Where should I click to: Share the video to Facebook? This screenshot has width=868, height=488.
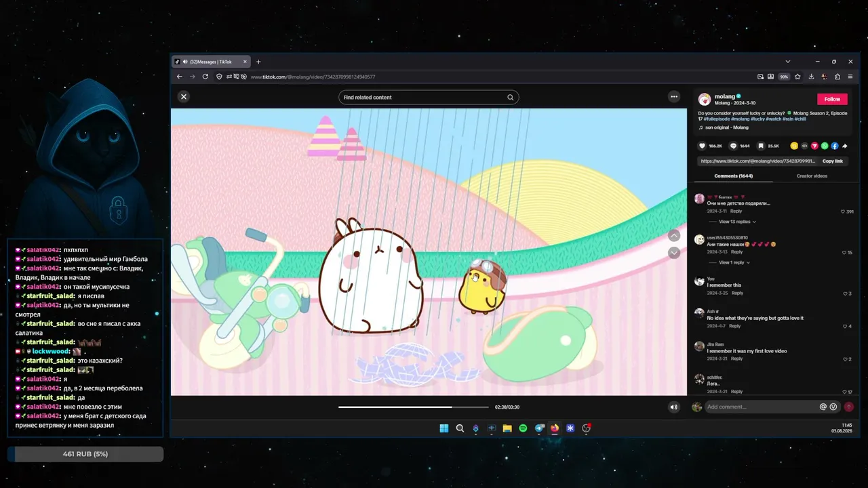835,146
